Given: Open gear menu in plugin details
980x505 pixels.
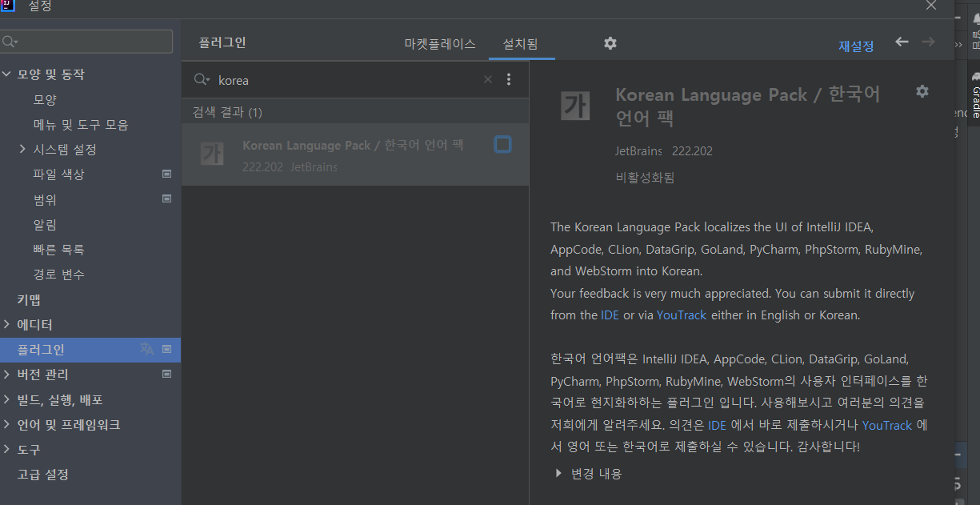Looking at the screenshot, I should [x=922, y=91].
